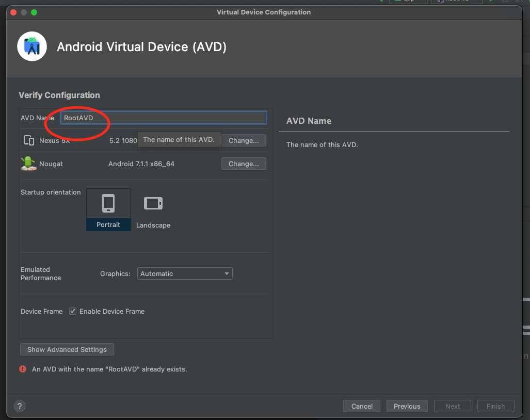
Task: Close the Virtual Device Configuration window
Action: pyautogui.click(x=13, y=12)
